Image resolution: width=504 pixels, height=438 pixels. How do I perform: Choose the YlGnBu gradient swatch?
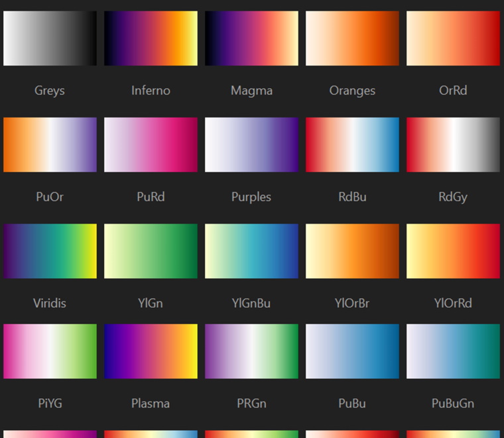(251, 251)
